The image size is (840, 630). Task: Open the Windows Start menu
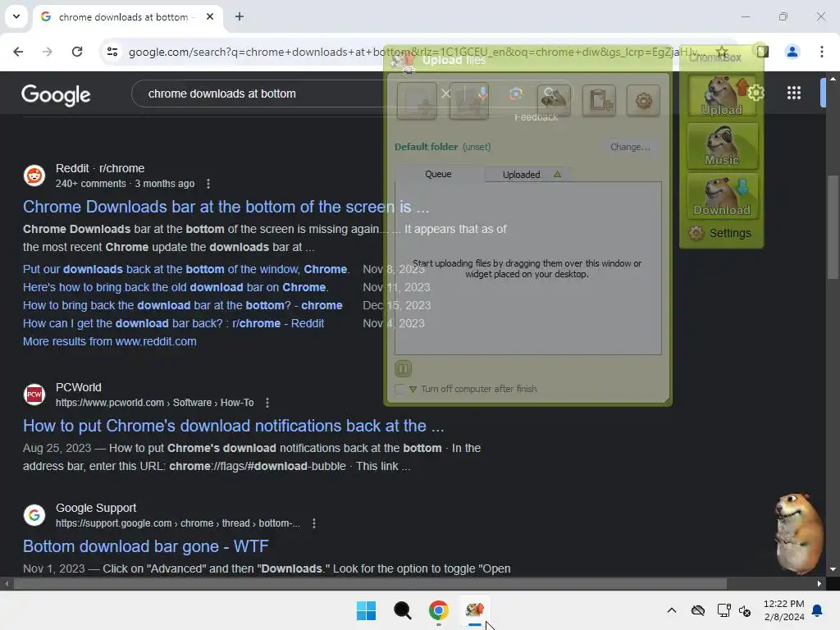(367, 610)
